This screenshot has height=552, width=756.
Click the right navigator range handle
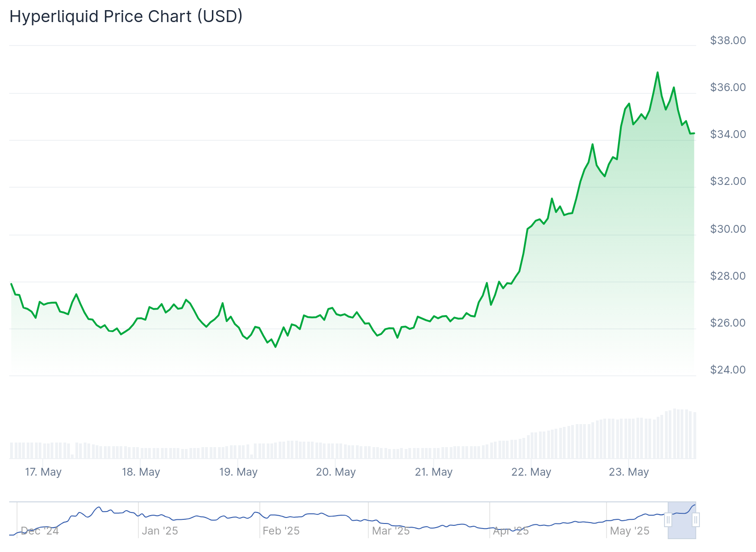click(x=696, y=520)
